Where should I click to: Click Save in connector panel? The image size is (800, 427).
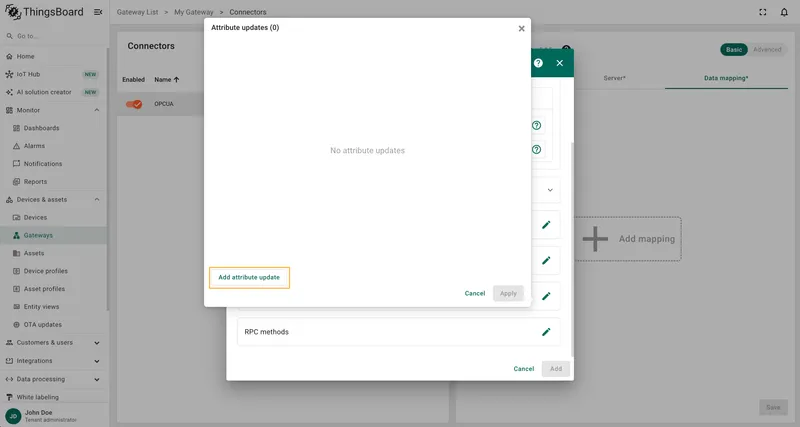point(773,407)
